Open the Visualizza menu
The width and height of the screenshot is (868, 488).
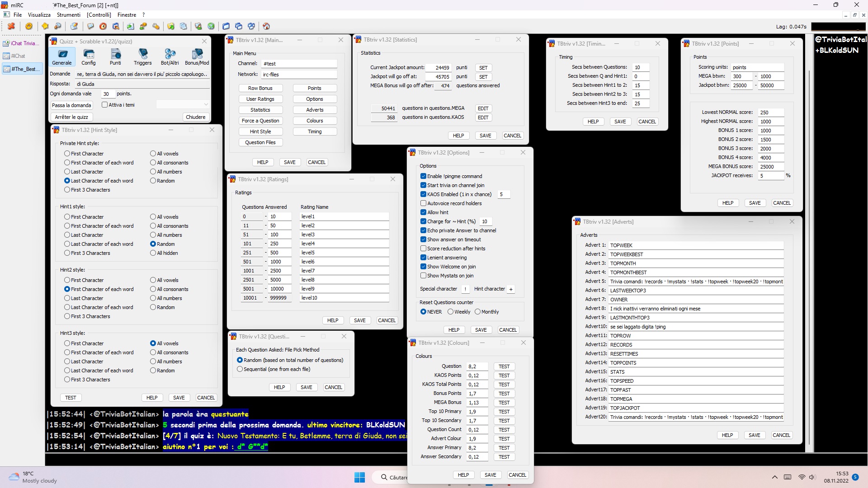click(x=39, y=14)
